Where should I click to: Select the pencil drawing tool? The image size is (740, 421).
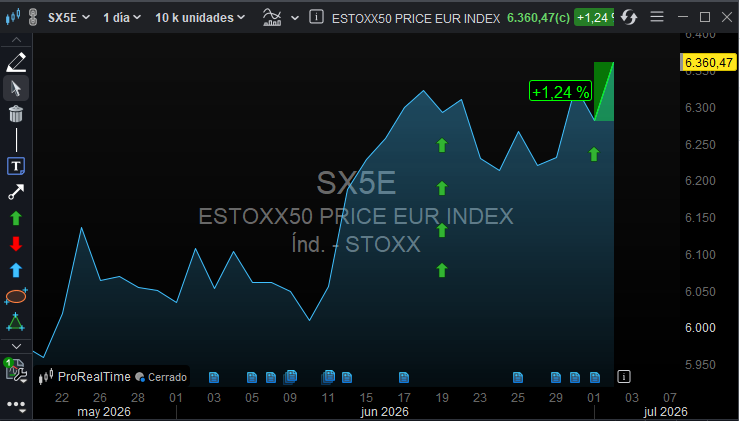pos(16,62)
